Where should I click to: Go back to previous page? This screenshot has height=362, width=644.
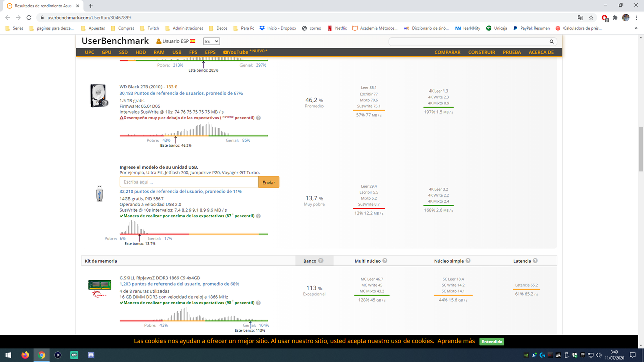7,17
